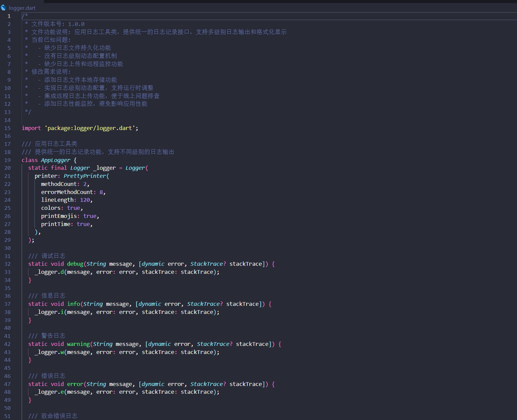Click line number 47 in the gutter
This screenshot has width=517, height=420.
pyautogui.click(x=8, y=384)
